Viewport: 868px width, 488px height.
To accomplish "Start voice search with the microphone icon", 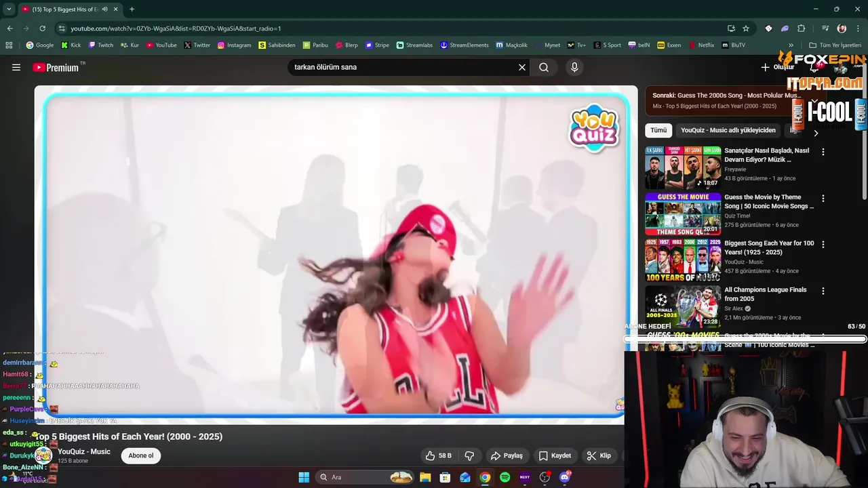I will tap(574, 67).
